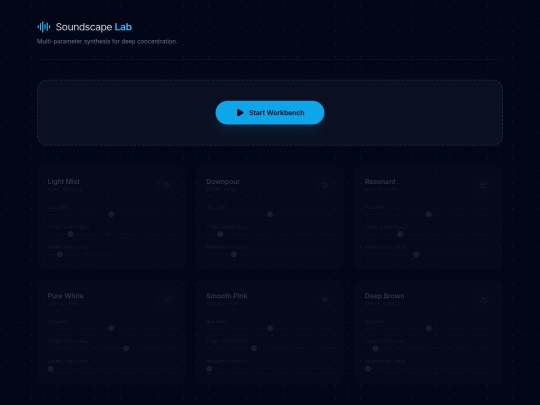The height and width of the screenshot is (405, 540).
Task: Click the Downpour Animation (LFO) slider handle
Action: pyautogui.click(x=233, y=255)
